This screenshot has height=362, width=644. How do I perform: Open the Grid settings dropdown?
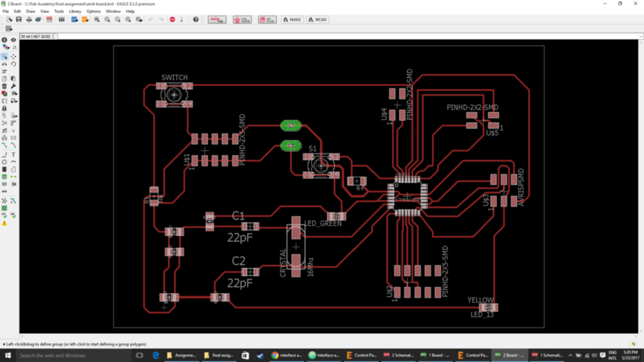click(x=9, y=29)
